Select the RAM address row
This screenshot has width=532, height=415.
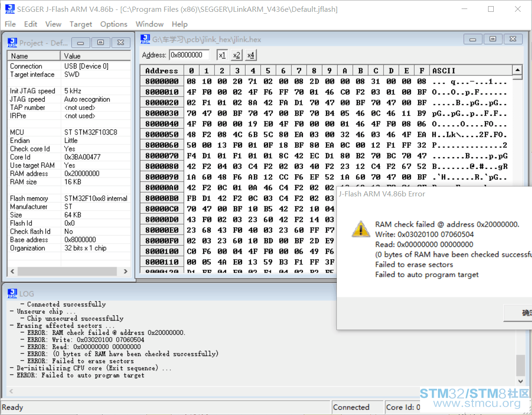point(69,174)
